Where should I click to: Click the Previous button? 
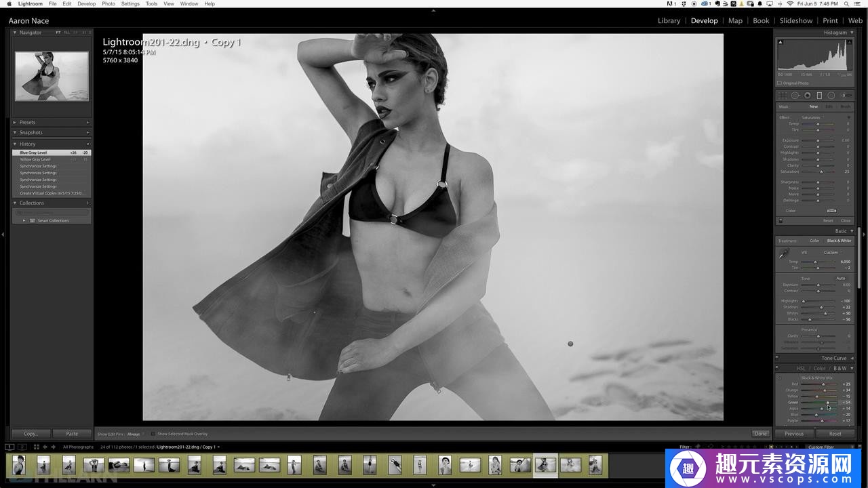(794, 434)
